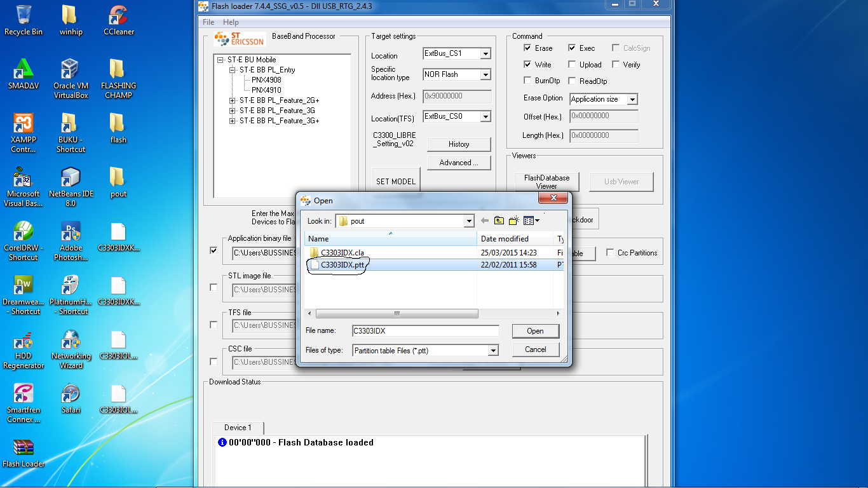Open the View menu icon in Open dialog
The image size is (868, 488).
click(x=531, y=220)
